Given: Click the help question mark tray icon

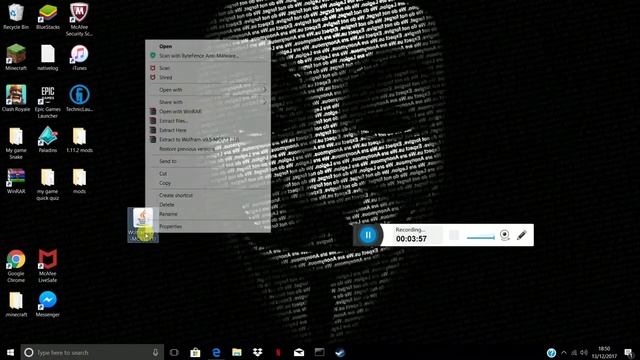Looking at the screenshot, I should tap(551, 353).
